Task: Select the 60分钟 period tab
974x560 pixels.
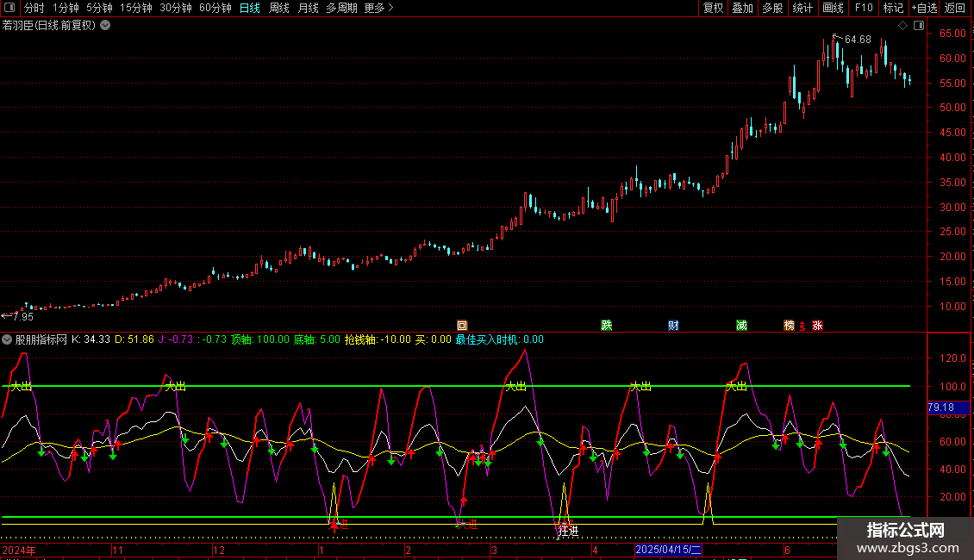Action: (x=215, y=8)
